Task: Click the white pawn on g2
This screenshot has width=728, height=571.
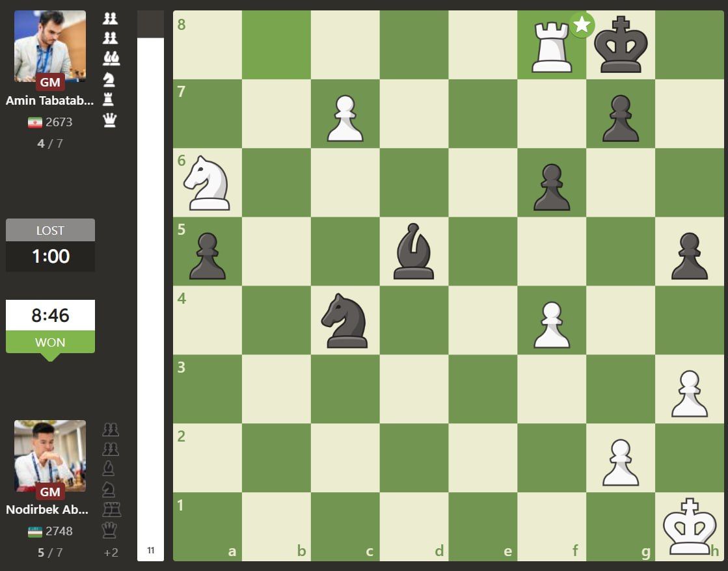Action: point(621,462)
